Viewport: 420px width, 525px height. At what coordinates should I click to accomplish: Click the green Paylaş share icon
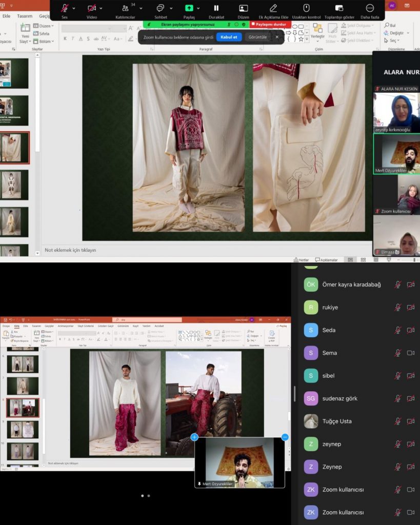coord(189,8)
